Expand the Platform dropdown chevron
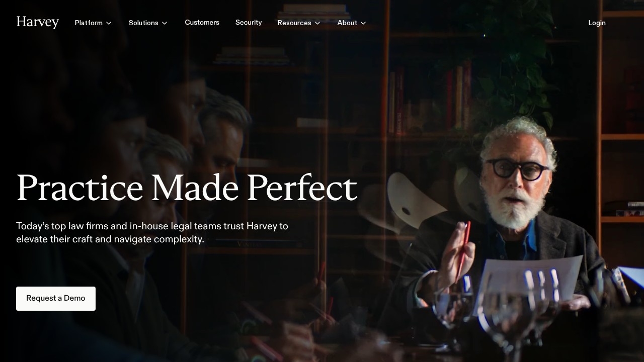Viewport: 644px width, 362px height. (x=109, y=23)
